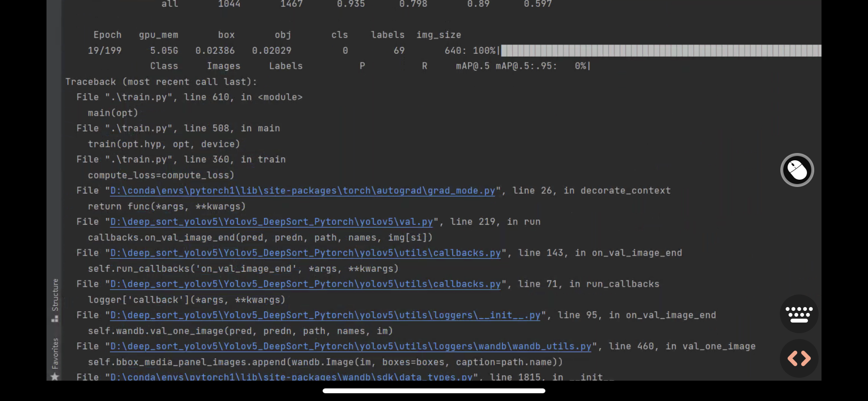Click the '19/199' epoch value
The width and height of the screenshot is (868, 401).
[x=105, y=50]
